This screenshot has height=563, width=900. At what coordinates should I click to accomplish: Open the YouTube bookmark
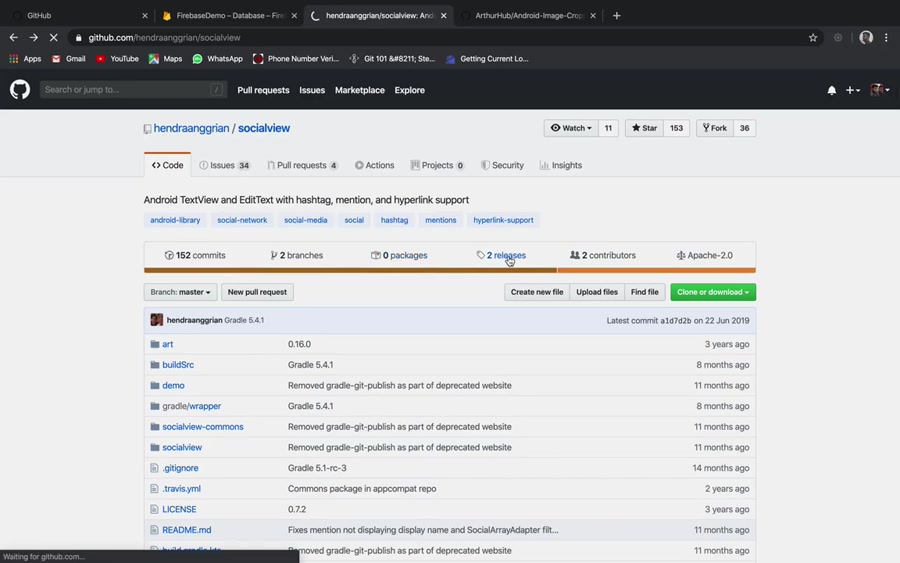117,59
